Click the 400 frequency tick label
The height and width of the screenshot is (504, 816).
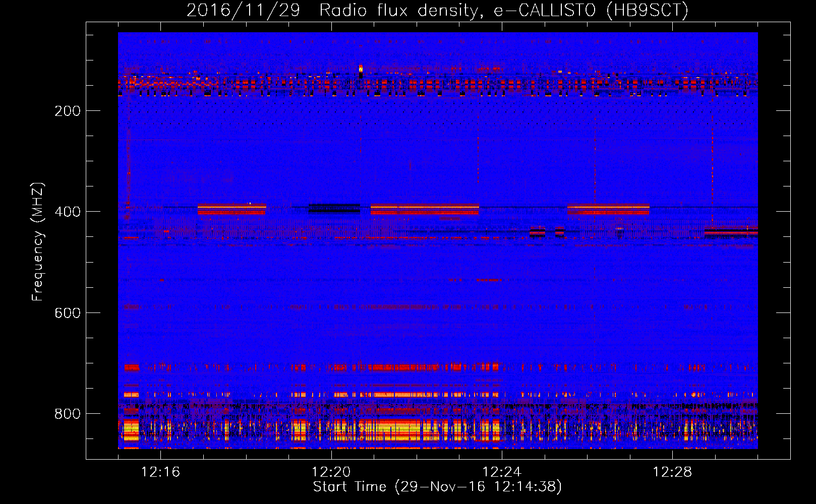(68, 212)
